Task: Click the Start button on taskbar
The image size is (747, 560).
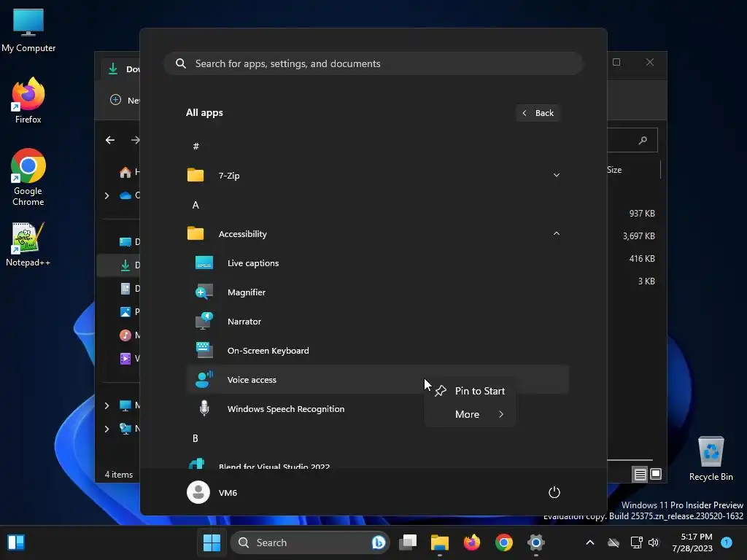Action: pos(212,542)
